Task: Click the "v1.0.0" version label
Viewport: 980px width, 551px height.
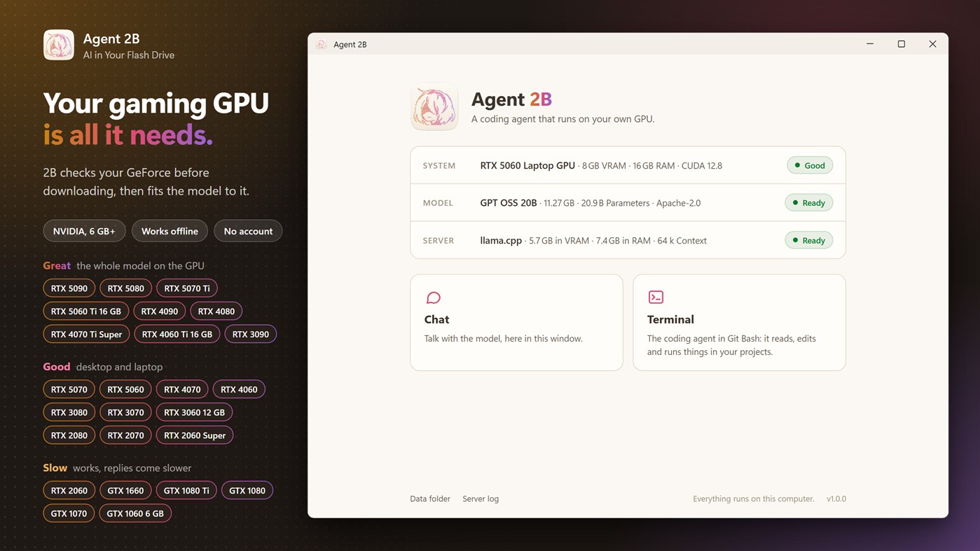Action: 836,498
